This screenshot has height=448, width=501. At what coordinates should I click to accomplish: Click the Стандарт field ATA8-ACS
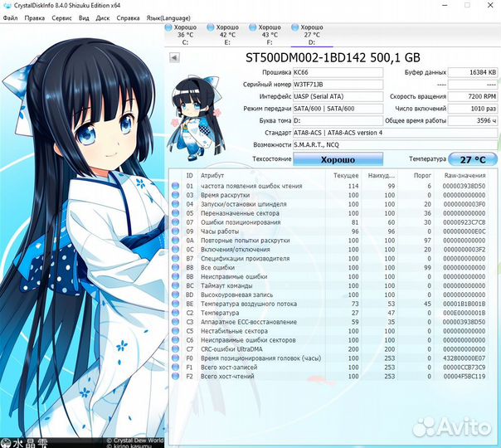pos(395,133)
